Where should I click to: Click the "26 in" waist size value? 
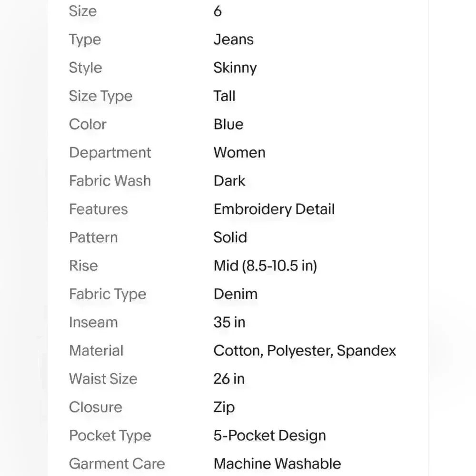(228, 379)
